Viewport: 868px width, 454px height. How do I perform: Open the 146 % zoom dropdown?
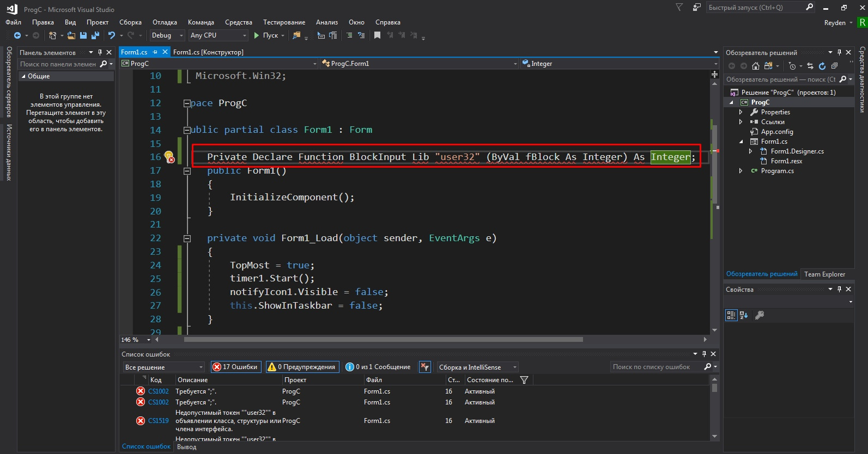point(136,340)
